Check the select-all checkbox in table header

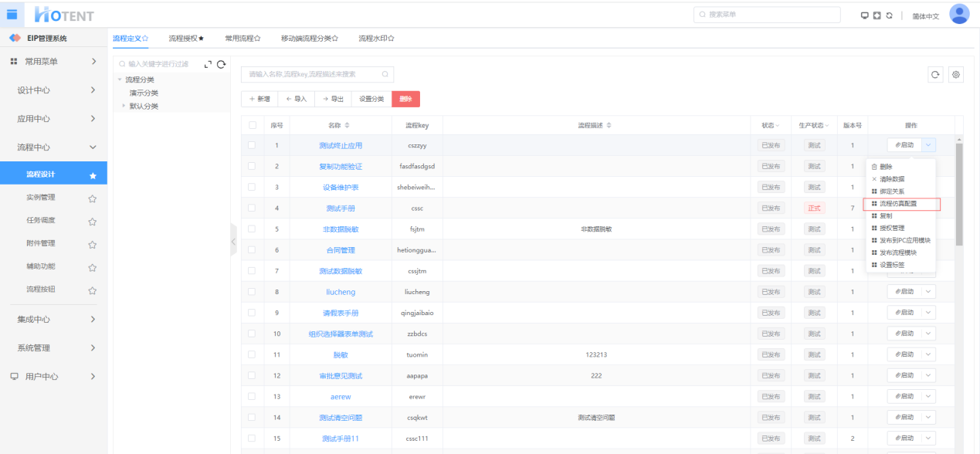[252, 125]
